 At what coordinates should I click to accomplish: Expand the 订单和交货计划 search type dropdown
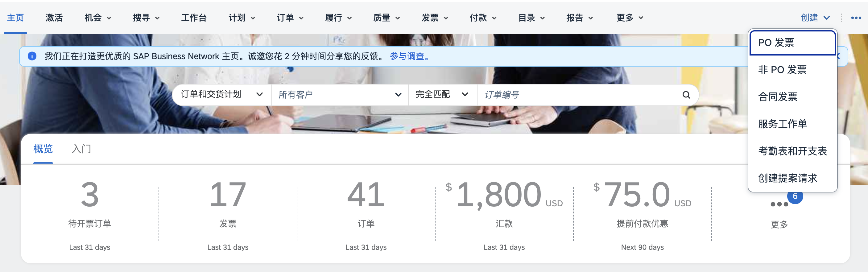tap(221, 95)
